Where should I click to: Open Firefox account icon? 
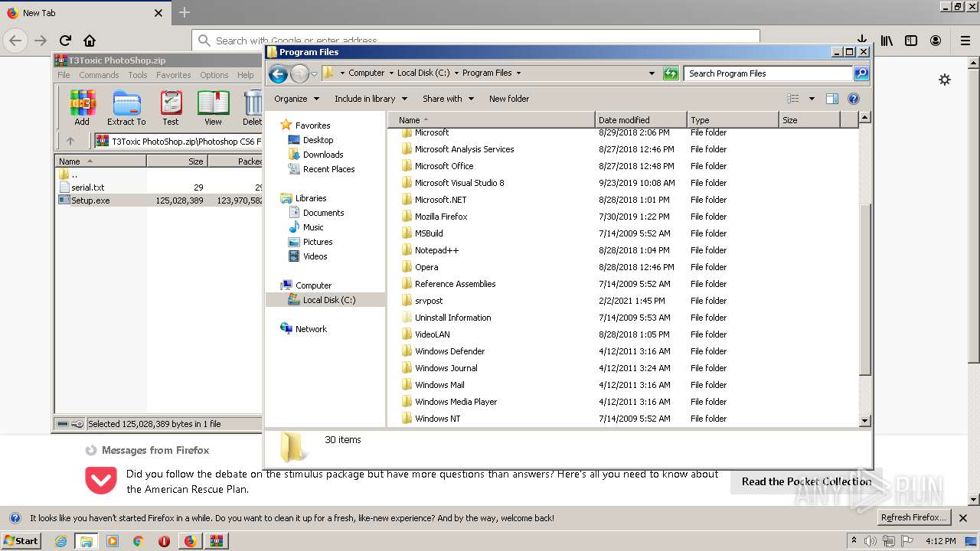click(x=936, y=41)
